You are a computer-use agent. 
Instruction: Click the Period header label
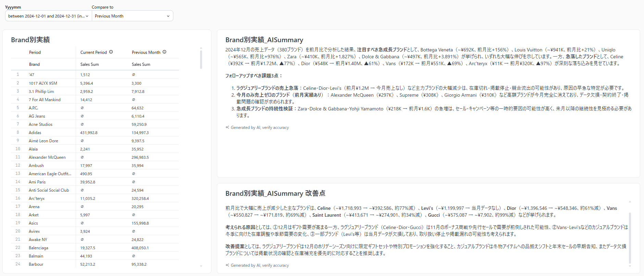point(35,52)
